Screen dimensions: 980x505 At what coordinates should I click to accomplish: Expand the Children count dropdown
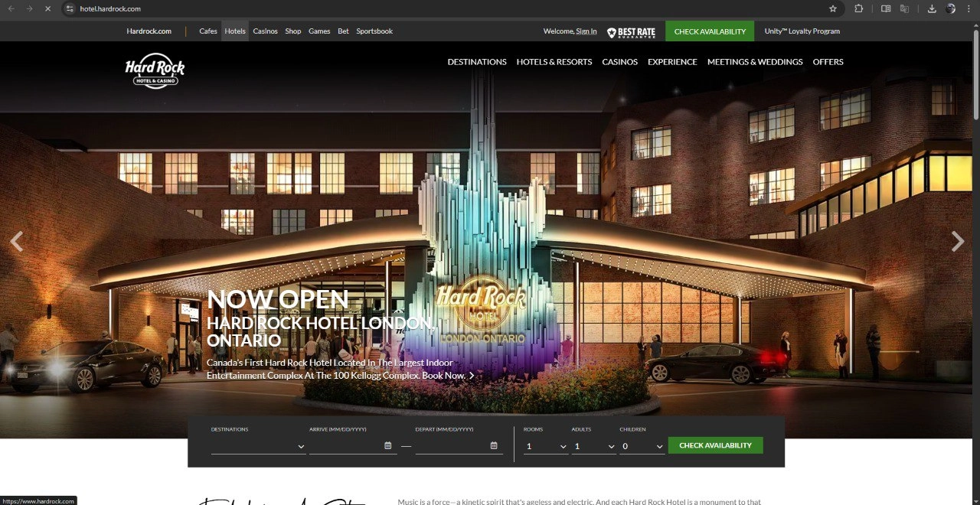click(642, 446)
